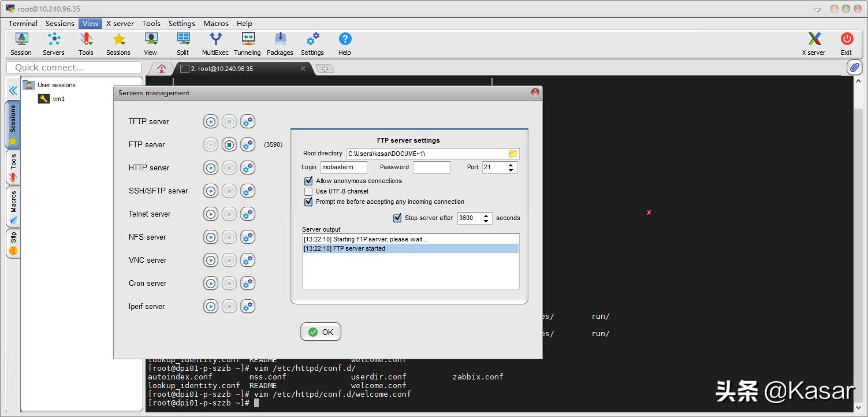Start the SSH/SFTP server
The image size is (868, 417).
tap(211, 191)
